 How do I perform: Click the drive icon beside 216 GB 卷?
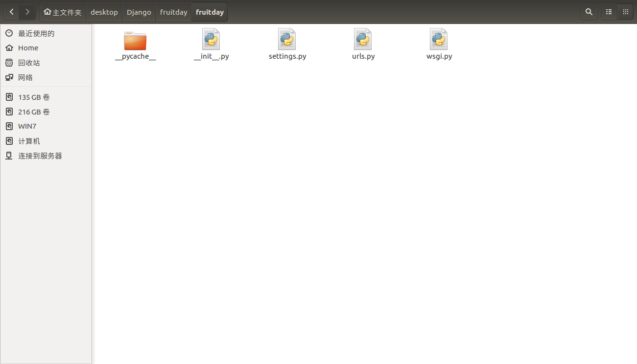[x=9, y=112]
